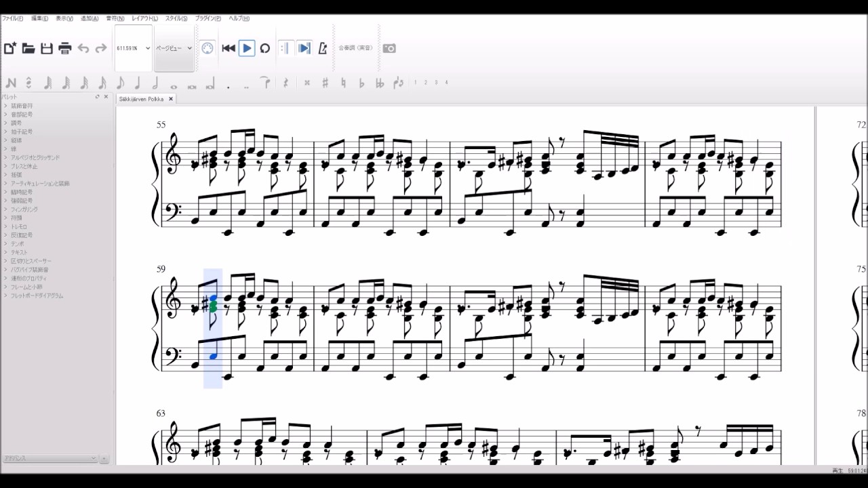Toggle double augmentation dot
868x488 pixels.
pos(246,87)
